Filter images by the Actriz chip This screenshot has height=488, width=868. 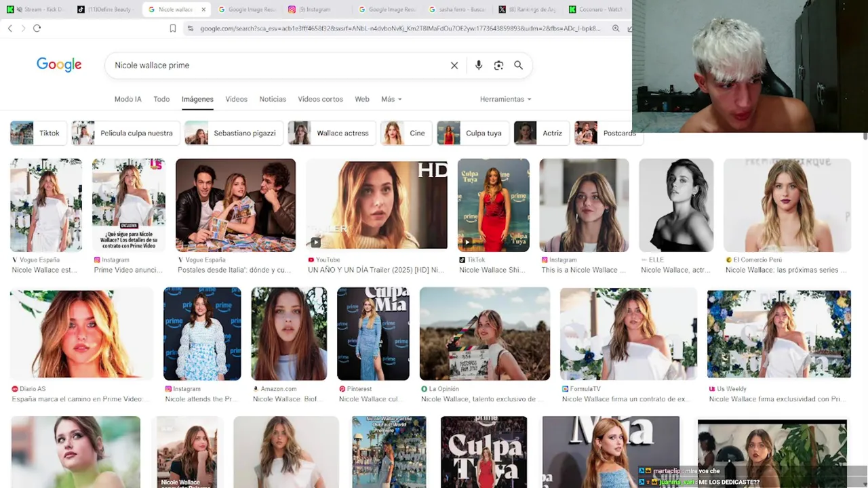point(542,133)
